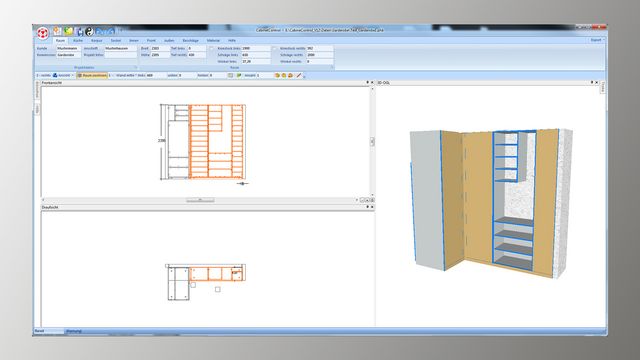
Task: Click the floppy disk save icon in quick access bar
Action: pyautogui.click(x=80, y=31)
